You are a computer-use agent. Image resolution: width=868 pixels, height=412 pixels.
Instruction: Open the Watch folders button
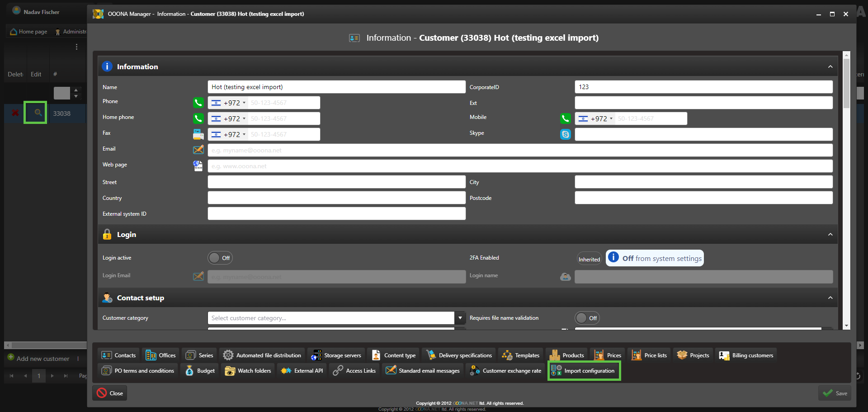[x=248, y=371]
